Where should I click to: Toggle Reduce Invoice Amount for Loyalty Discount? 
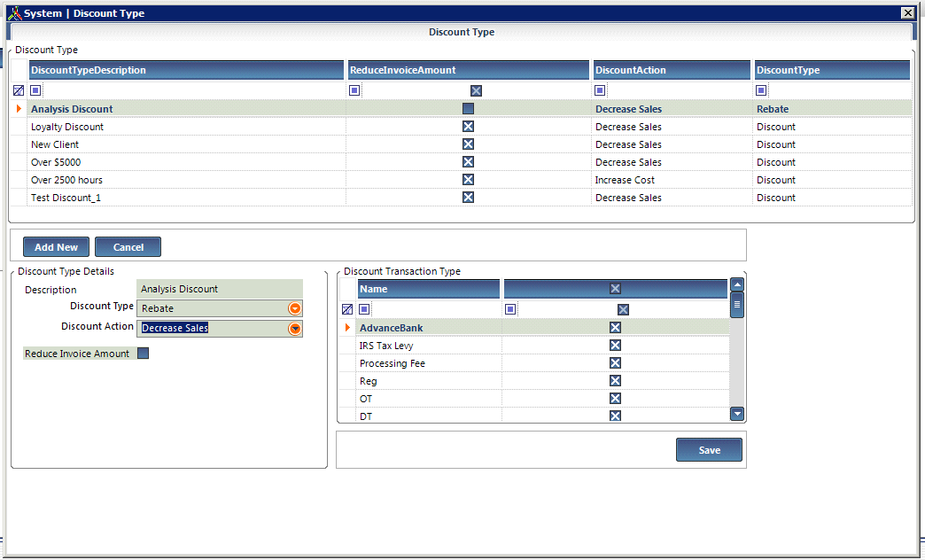click(x=468, y=127)
